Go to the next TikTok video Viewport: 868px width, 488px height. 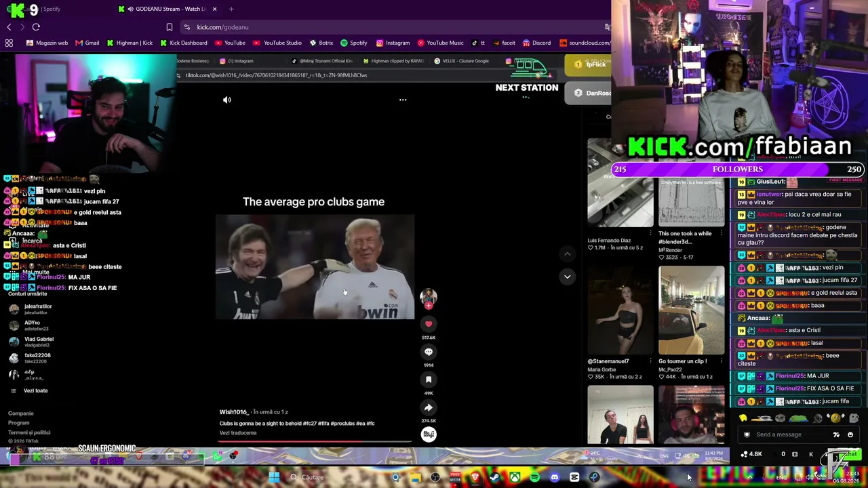568,277
